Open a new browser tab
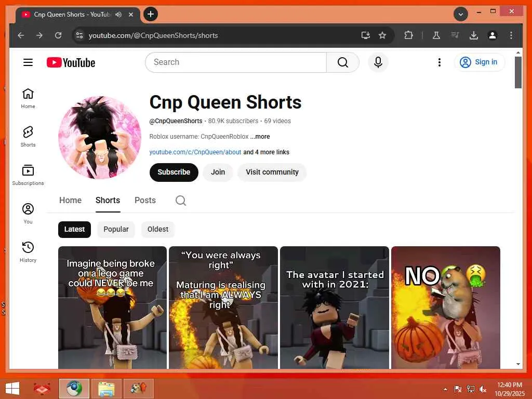532x399 pixels. [x=151, y=14]
